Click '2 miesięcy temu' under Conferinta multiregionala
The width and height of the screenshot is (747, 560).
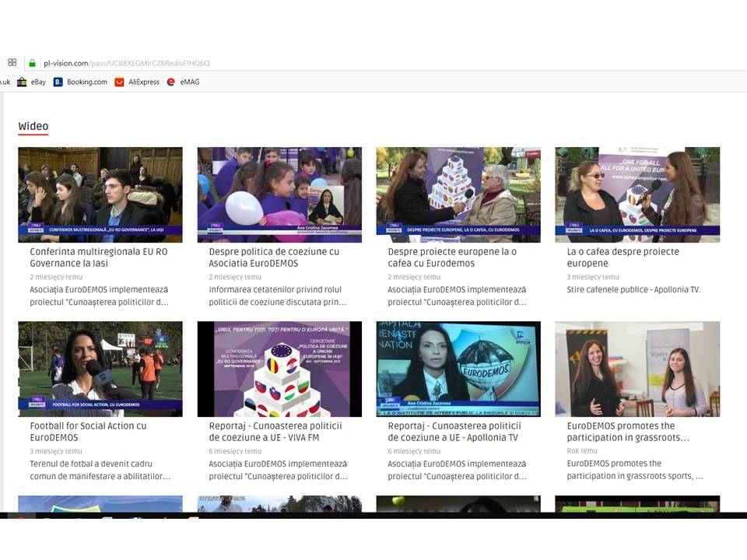56,277
